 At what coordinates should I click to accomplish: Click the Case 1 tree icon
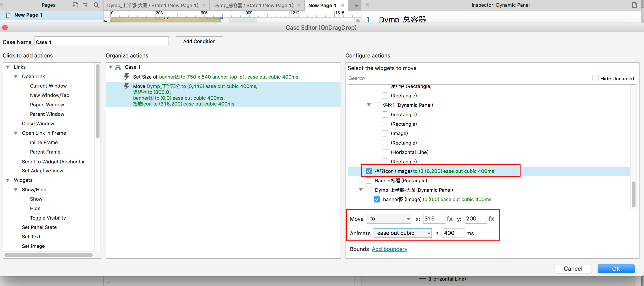click(x=118, y=67)
